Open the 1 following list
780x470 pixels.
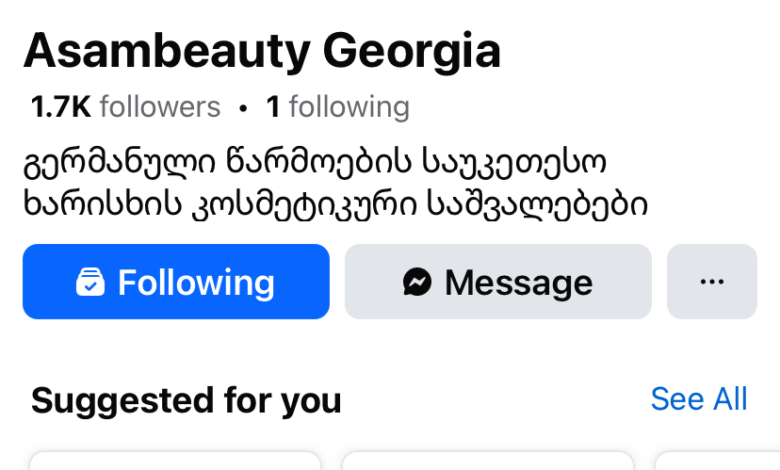click(337, 107)
